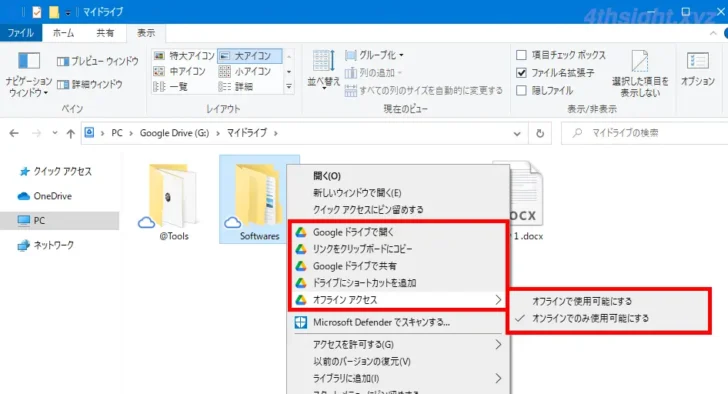Expand the アクセスを許可する submenu

(498, 344)
